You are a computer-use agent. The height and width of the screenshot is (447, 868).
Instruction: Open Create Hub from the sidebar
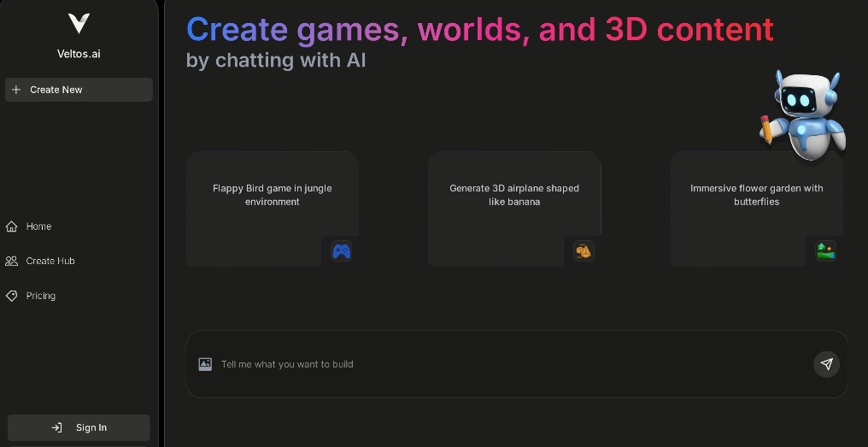point(50,261)
